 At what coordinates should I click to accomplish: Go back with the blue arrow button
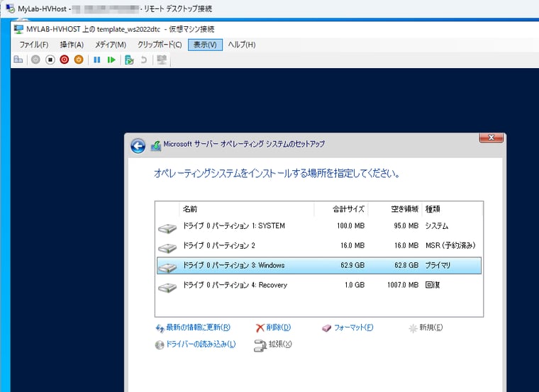[x=138, y=146]
